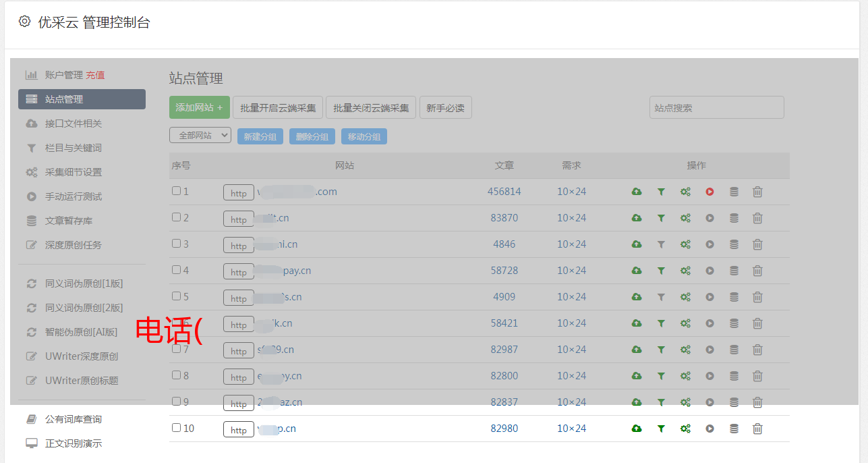
Task: Check the checkbox for site row 1
Action: click(176, 191)
